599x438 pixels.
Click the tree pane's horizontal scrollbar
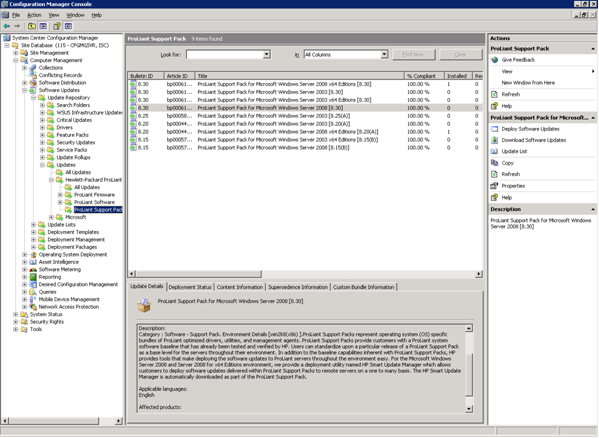coord(54,421)
